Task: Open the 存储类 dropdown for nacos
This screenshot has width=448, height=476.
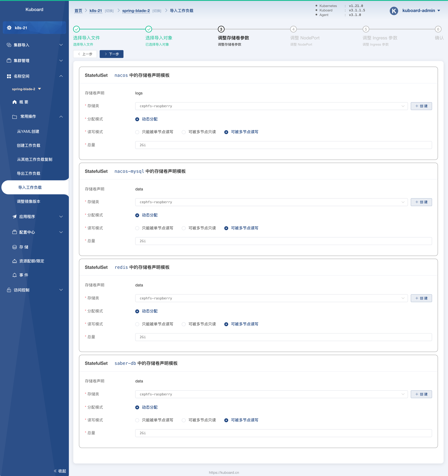Action: (271, 106)
